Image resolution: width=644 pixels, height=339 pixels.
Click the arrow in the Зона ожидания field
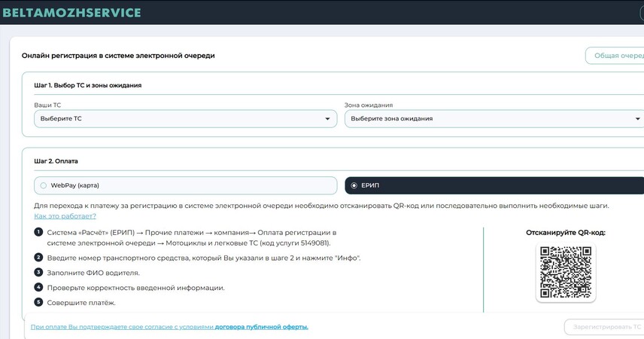(x=638, y=119)
